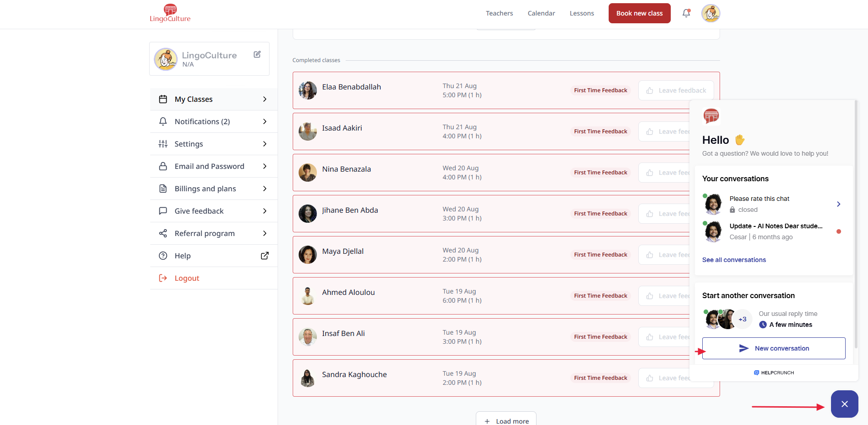Open the user avatar in top bar
Image resolution: width=868 pixels, height=425 pixels.
(x=710, y=13)
